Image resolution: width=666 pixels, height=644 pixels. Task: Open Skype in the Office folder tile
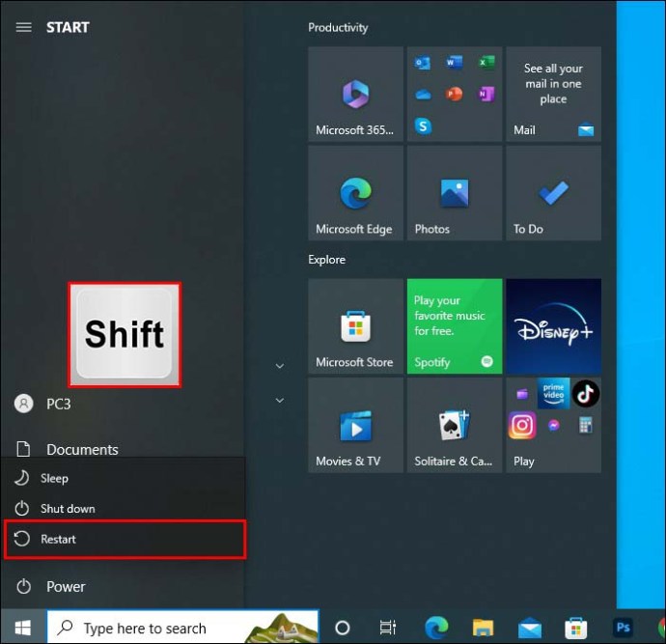(423, 126)
